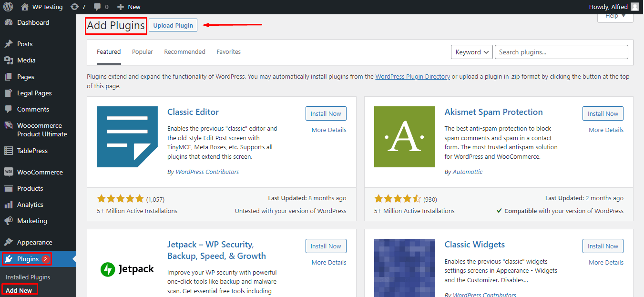This screenshot has width=644, height=297.
Task: Install Akismet Spam Protection now
Action: (x=603, y=113)
